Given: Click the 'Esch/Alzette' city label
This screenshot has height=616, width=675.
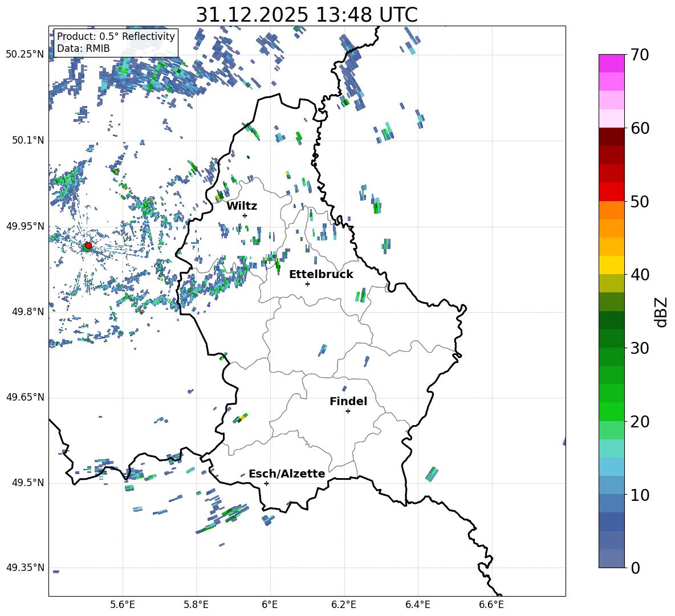Looking at the screenshot, I should [287, 474].
